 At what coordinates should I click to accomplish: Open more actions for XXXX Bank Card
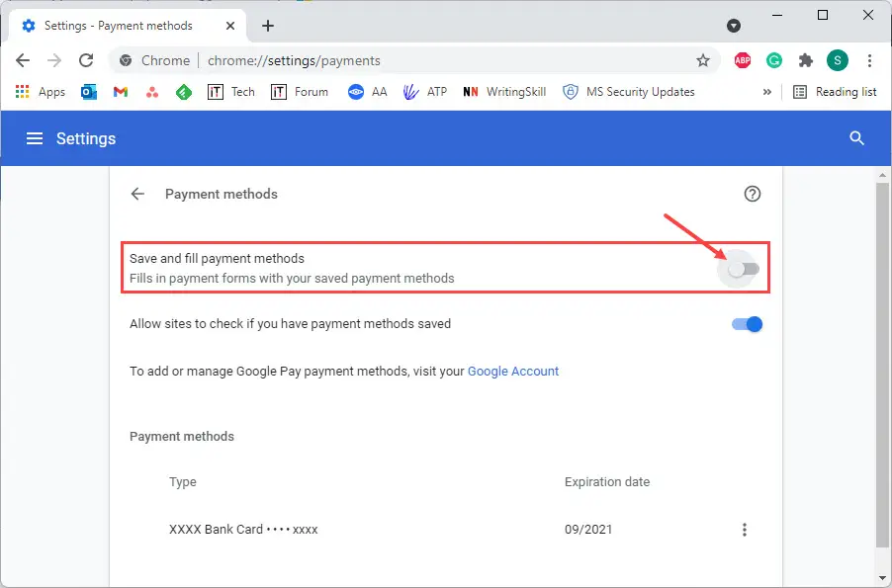(x=744, y=530)
